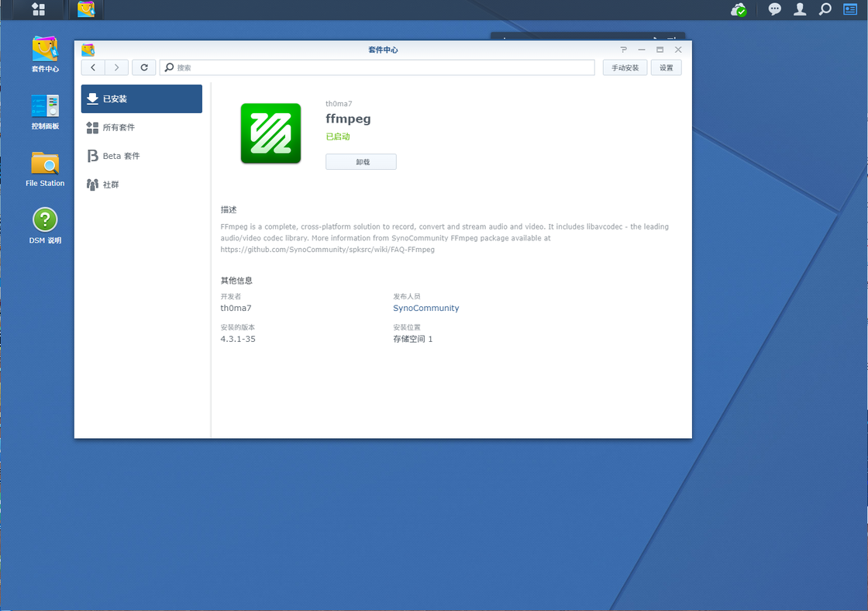Click the ffmpeg package title
Image resolution: width=868 pixels, height=611 pixels.
tap(348, 119)
